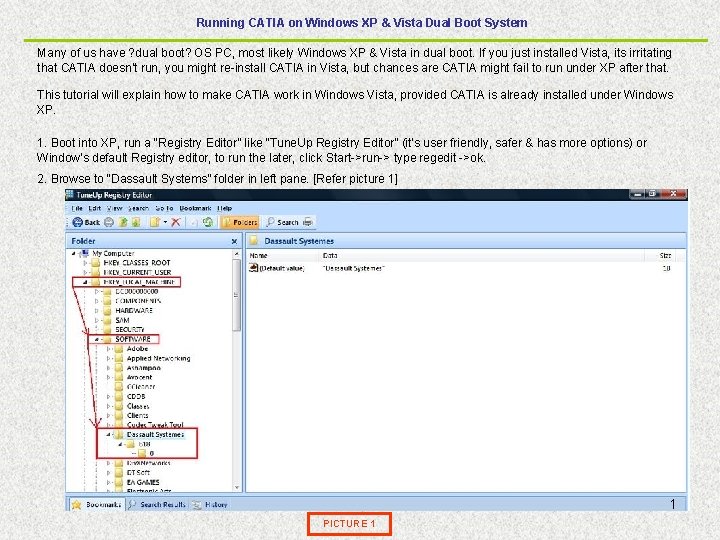
Task: Select the Dassault Systemes folder in tree
Action: click(x=155, y=434)
